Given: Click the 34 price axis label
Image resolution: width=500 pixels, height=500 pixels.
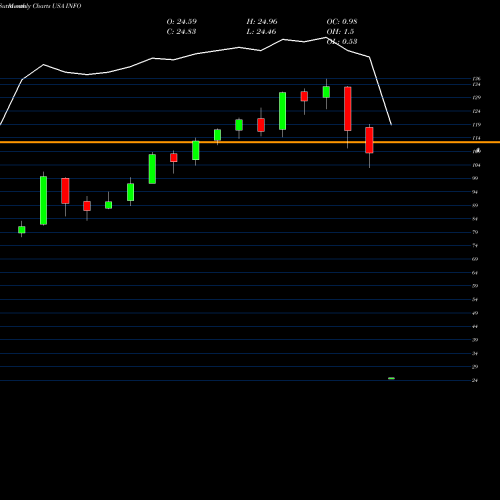Looking at the screenshot, I should (x=475, y=354).
